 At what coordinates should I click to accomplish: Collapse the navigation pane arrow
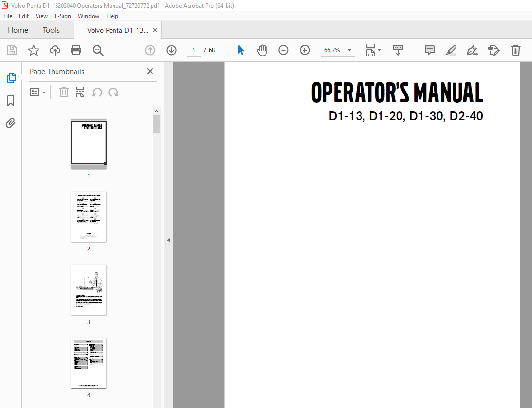[x=169, y=241]
